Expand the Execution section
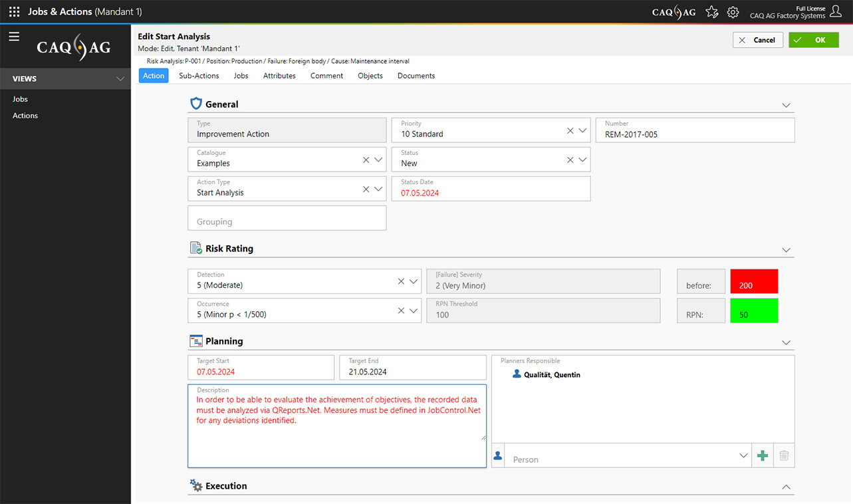The height and width of the screenshot is (504, 853). point(786,487)
